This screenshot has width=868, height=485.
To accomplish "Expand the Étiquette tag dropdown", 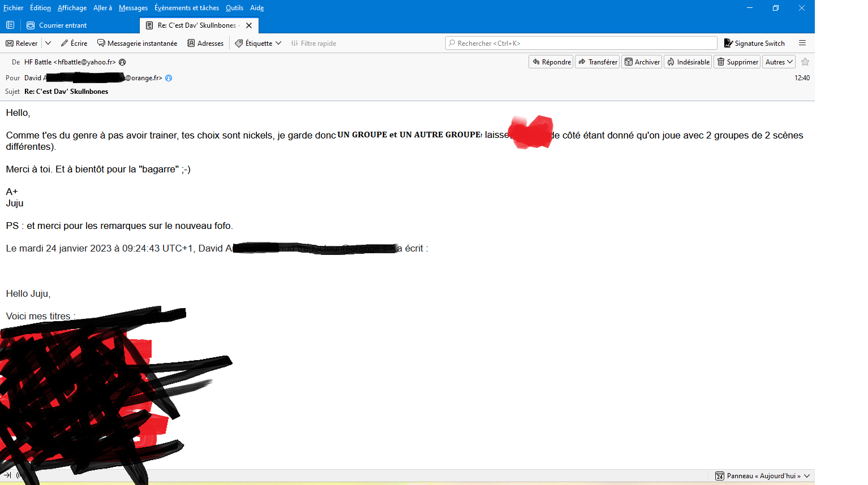I will coord(258,44).
